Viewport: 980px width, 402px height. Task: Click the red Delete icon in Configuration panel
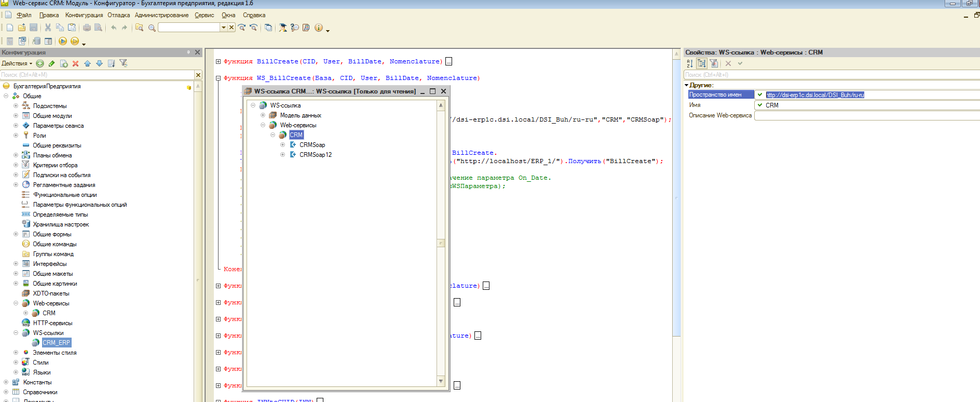76,63
